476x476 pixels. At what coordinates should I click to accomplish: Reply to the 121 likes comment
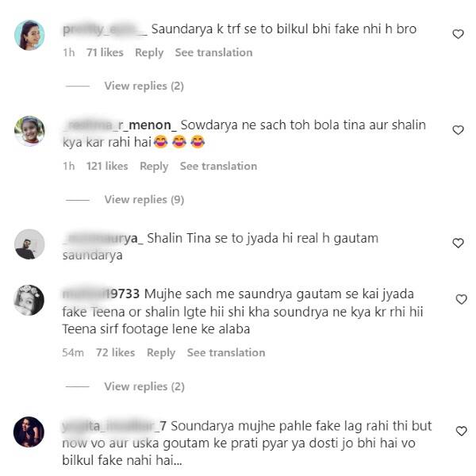(154, 167)
